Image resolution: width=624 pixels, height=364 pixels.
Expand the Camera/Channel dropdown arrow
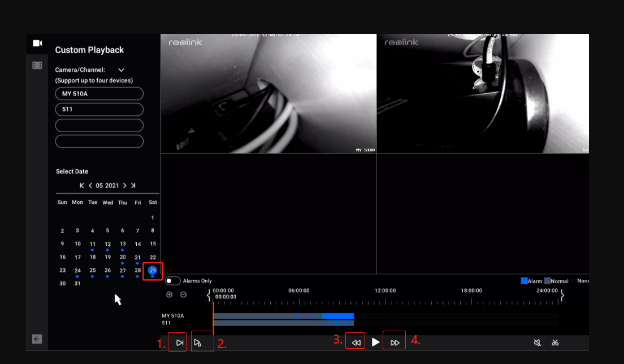tap(122, 70)
